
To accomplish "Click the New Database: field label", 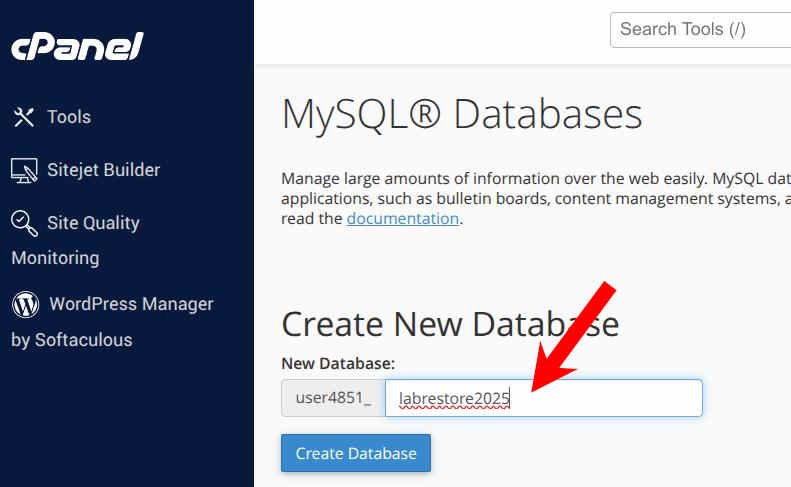I will tap(338, 363).
